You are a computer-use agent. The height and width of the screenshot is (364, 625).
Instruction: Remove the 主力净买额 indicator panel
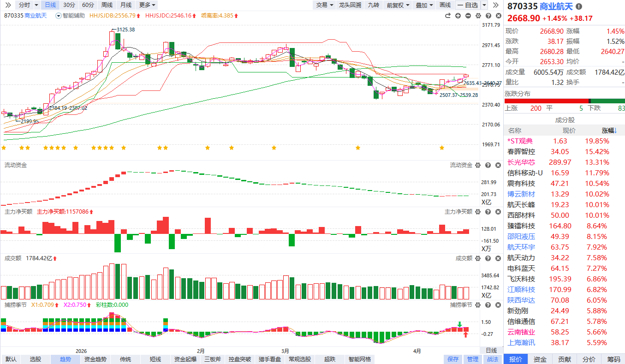(x=498, y=212)
